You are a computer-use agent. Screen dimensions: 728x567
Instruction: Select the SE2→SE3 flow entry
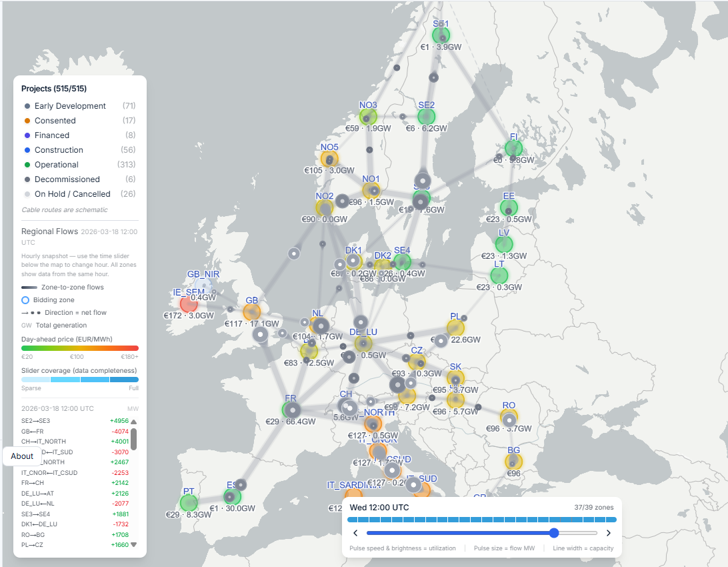(x=67, y=421)
